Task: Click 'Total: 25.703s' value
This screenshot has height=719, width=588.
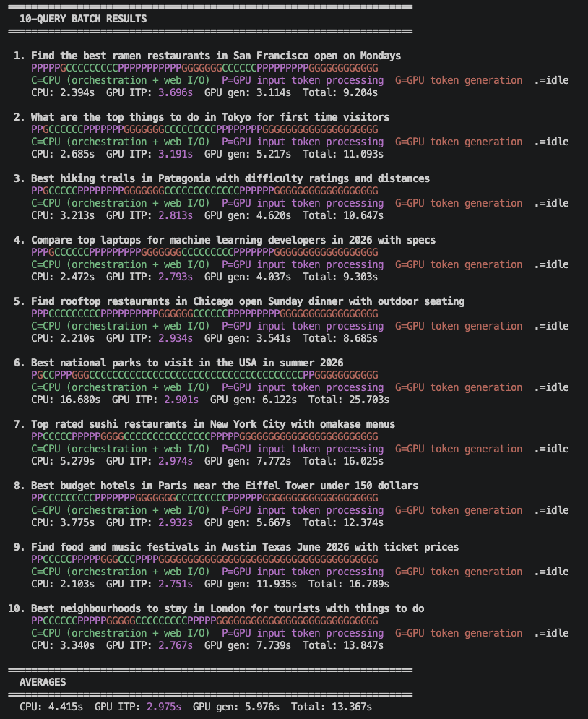Action: pos(349,400)
